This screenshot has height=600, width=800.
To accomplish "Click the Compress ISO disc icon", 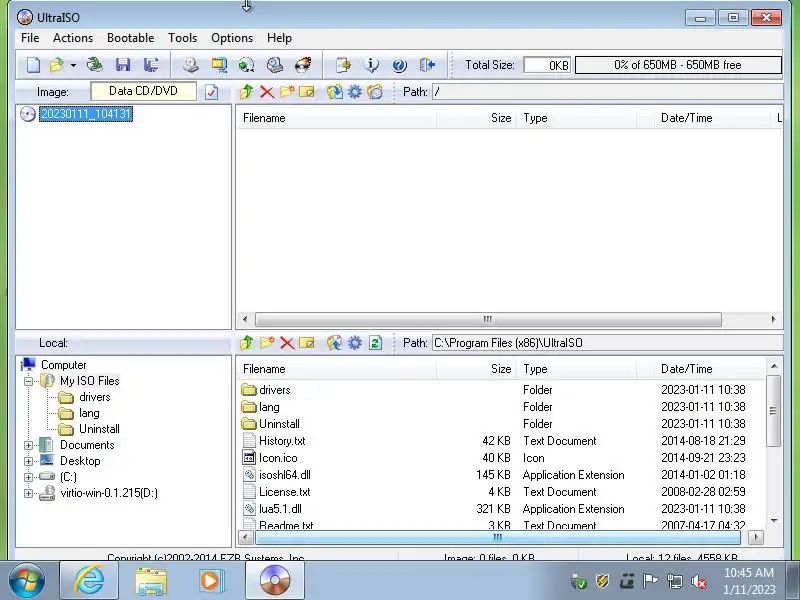I will point(246,65).
